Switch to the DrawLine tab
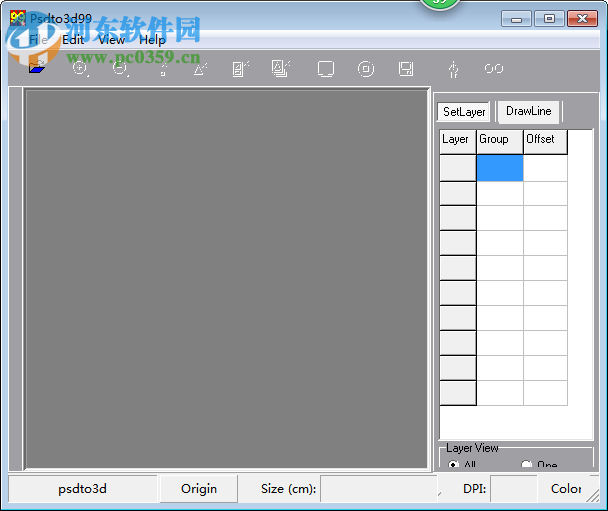Screen dimensions: 608x511 [x=529, y=111]
